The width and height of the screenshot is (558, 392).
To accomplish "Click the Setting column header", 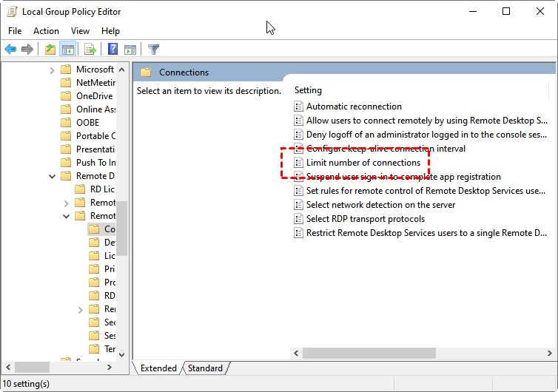I will coord(308,90).
